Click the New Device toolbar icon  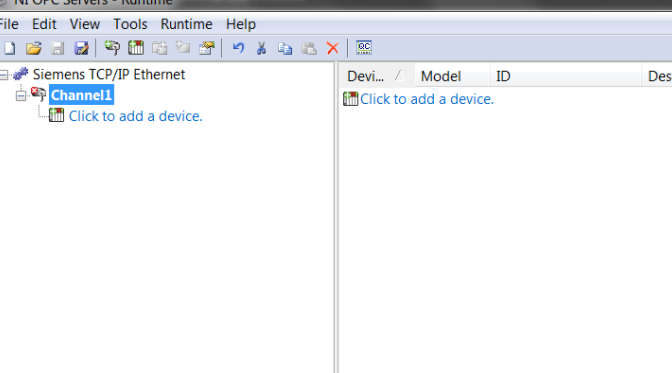point(136,48)
